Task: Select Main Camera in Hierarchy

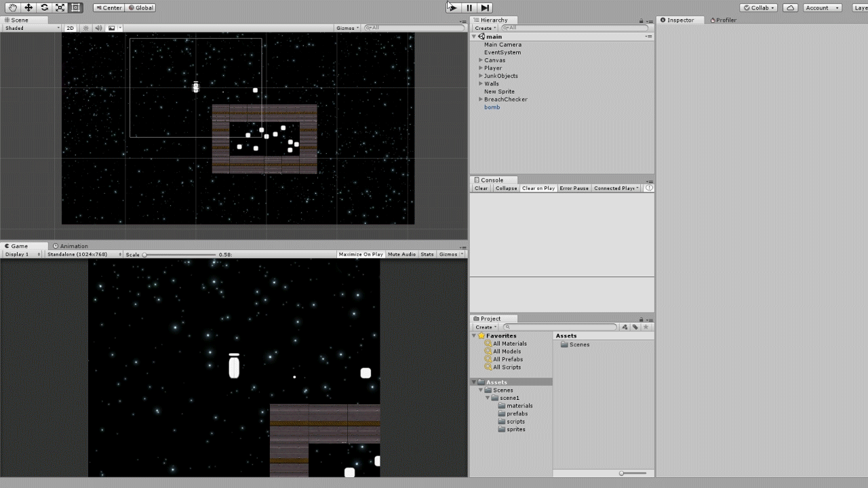Action: pos(502,45)
